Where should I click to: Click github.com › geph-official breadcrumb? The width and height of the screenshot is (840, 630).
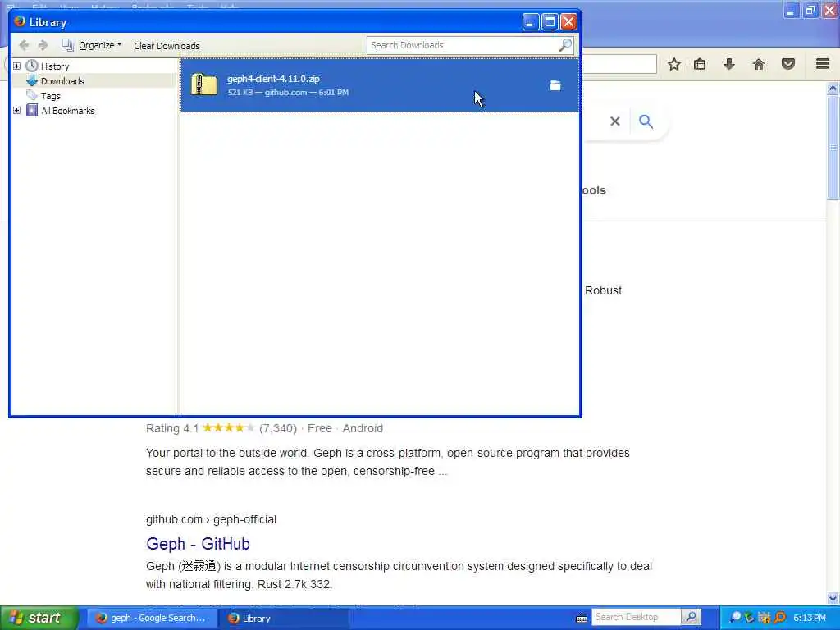[x=211, y=519]
